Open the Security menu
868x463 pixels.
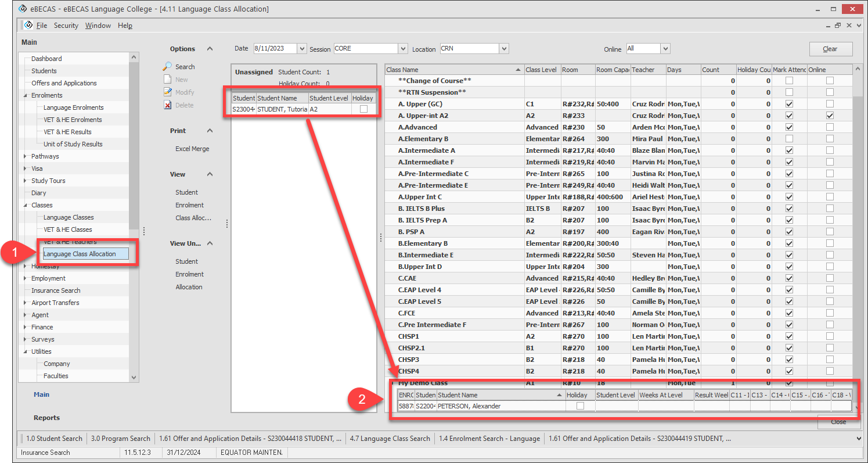66,26
